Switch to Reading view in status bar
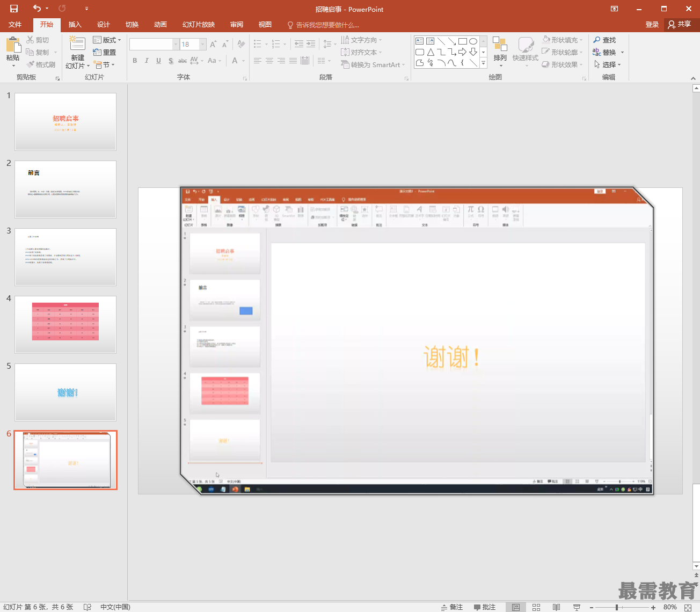This screenshot has width=700, height=612. (557, 607)
